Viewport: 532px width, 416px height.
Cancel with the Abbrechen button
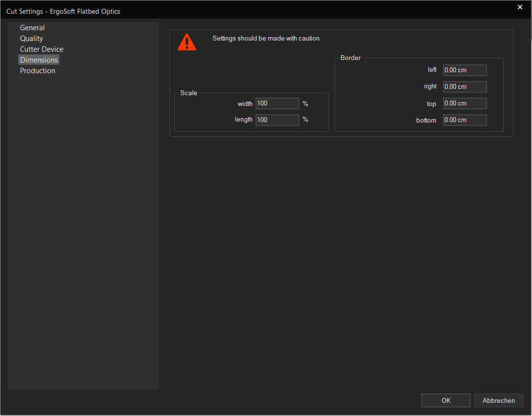tap(498, 400)
